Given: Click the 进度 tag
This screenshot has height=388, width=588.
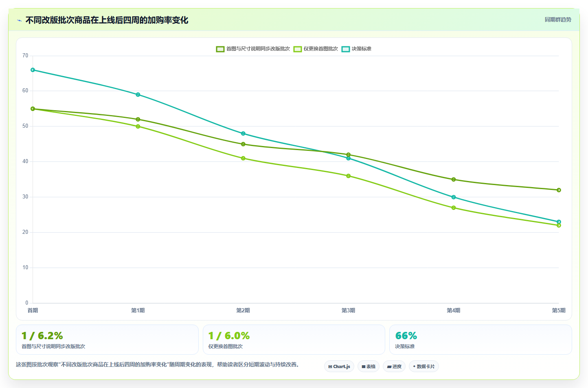Looking at the screenshot, I should point(394,366).
